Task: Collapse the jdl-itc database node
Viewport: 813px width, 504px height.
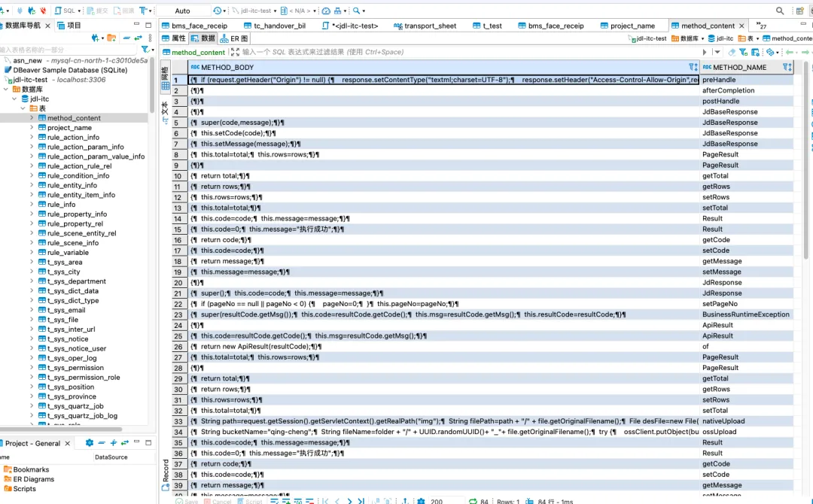Action: click(14, 99)
